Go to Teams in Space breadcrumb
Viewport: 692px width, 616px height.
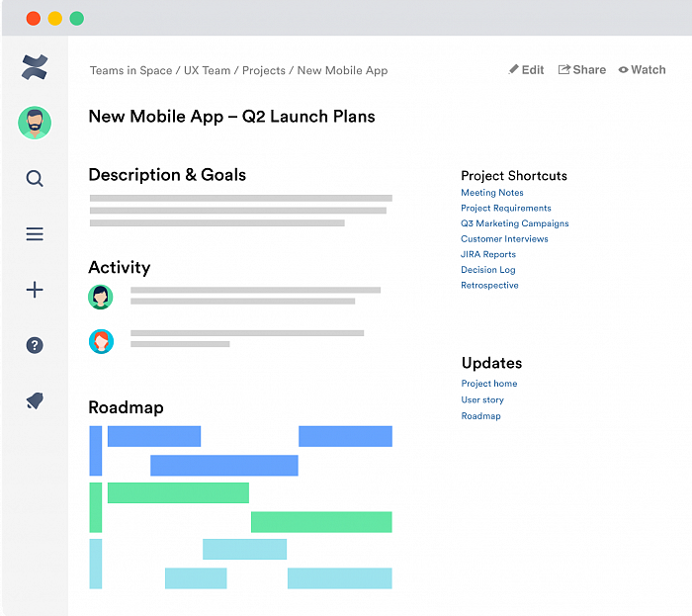tap(130, 71)
